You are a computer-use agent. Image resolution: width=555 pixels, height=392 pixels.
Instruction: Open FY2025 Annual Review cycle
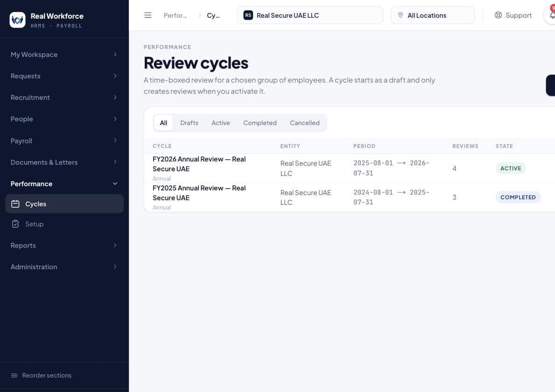tap(199, 193)
